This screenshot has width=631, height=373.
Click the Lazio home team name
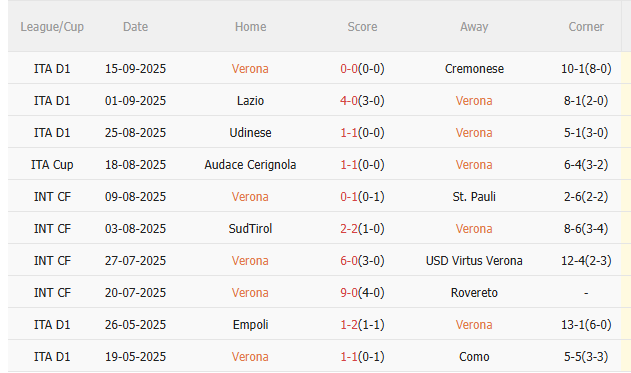click(x=250, y=101)
